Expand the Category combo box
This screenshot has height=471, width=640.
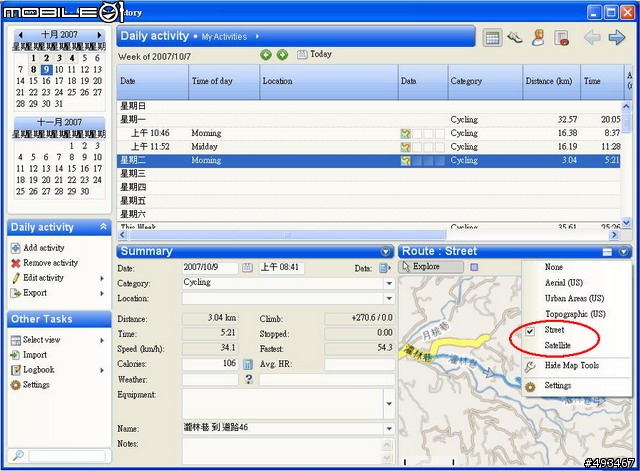click(389, 283)
